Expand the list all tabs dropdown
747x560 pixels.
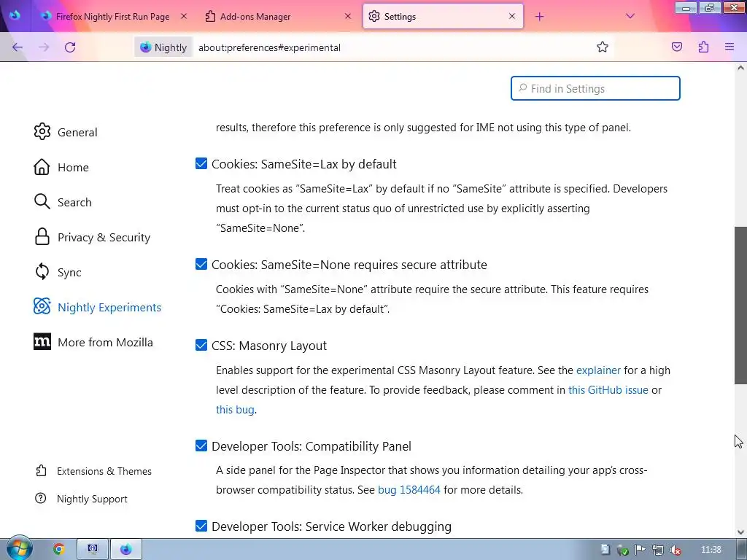(630, 16)
